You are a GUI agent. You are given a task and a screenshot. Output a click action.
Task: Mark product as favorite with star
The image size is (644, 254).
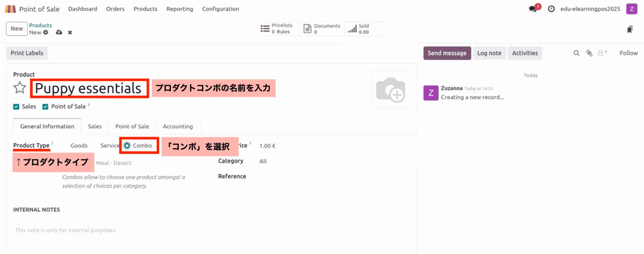20,88
